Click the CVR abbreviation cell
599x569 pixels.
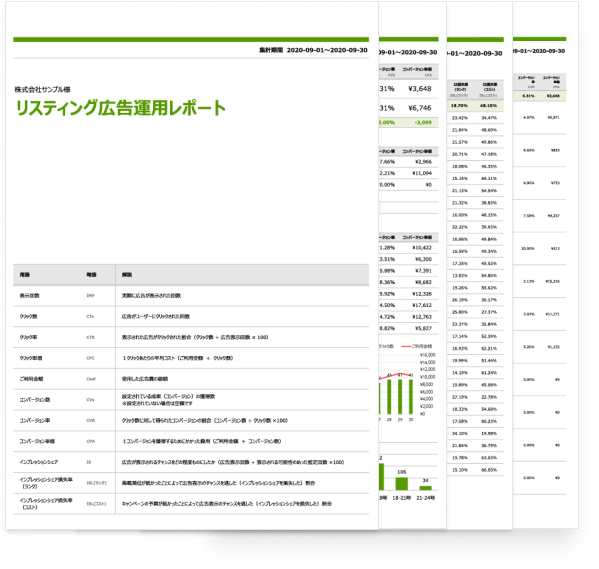click(x=91, y=420)
